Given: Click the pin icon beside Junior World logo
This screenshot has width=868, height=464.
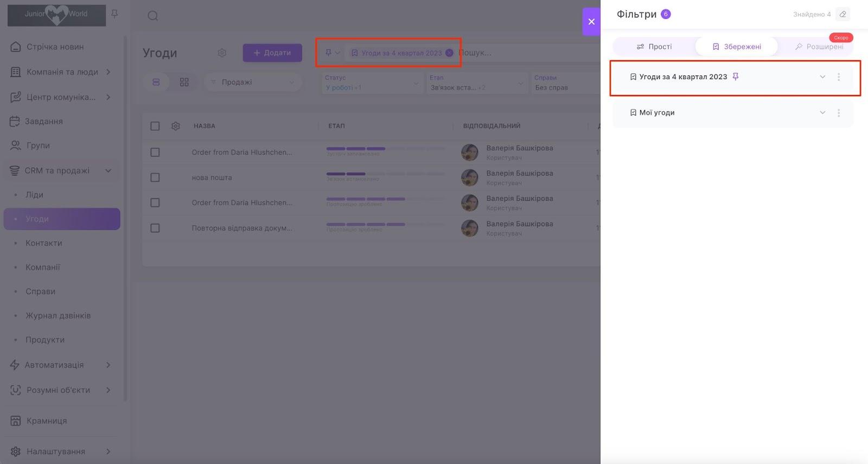Looking at the screenshot, I should click(x=114, y=14).
